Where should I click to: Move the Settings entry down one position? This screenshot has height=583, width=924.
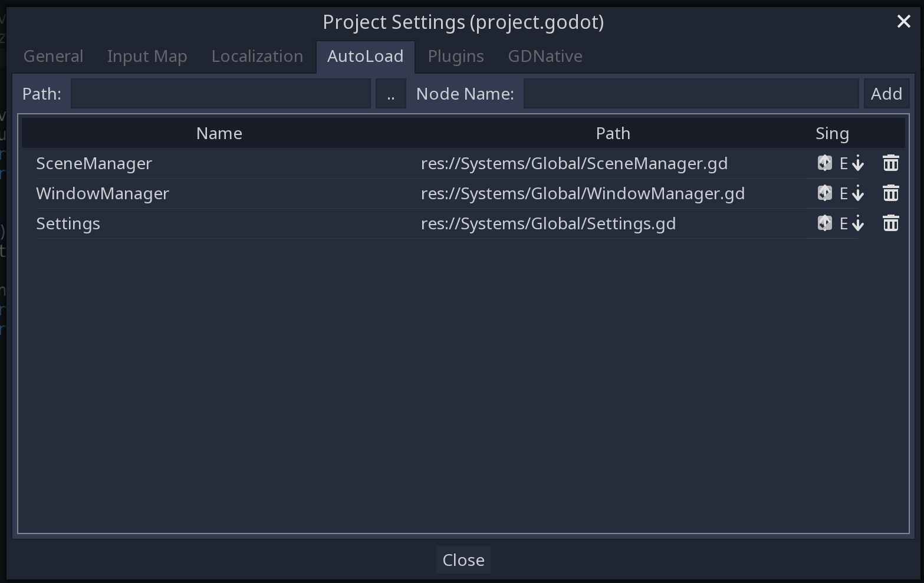coord(858,223)
